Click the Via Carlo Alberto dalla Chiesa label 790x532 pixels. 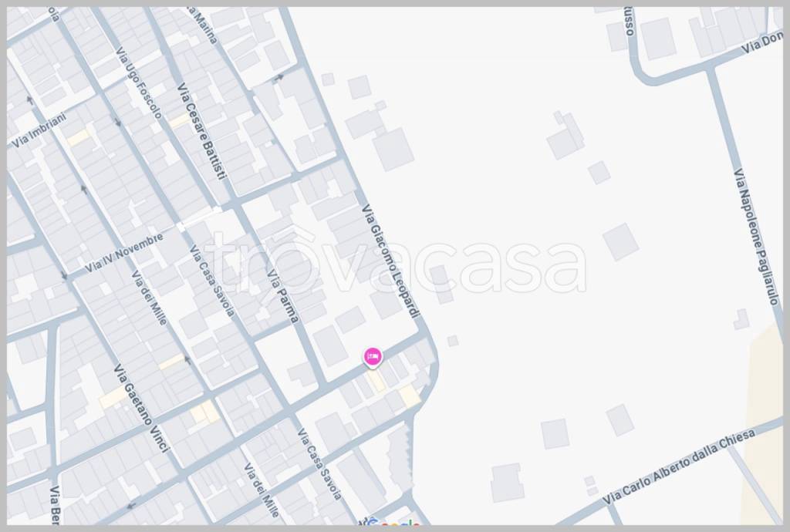(x=680, y=466)
